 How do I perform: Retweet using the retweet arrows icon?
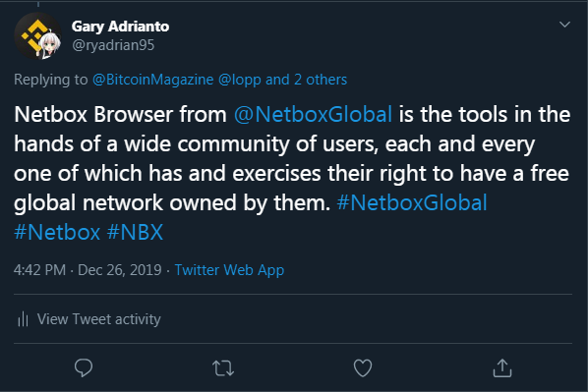[x=223, y=368]
